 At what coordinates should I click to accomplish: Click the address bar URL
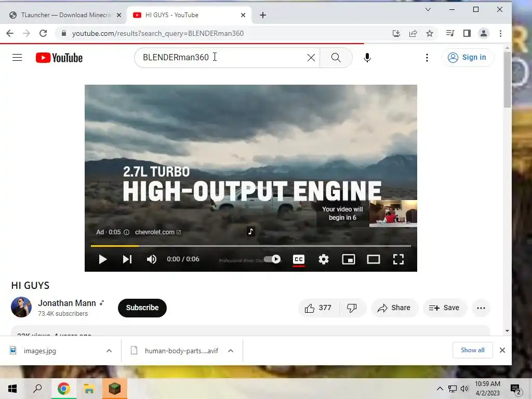pyautogui.click(x=158, y=33)
